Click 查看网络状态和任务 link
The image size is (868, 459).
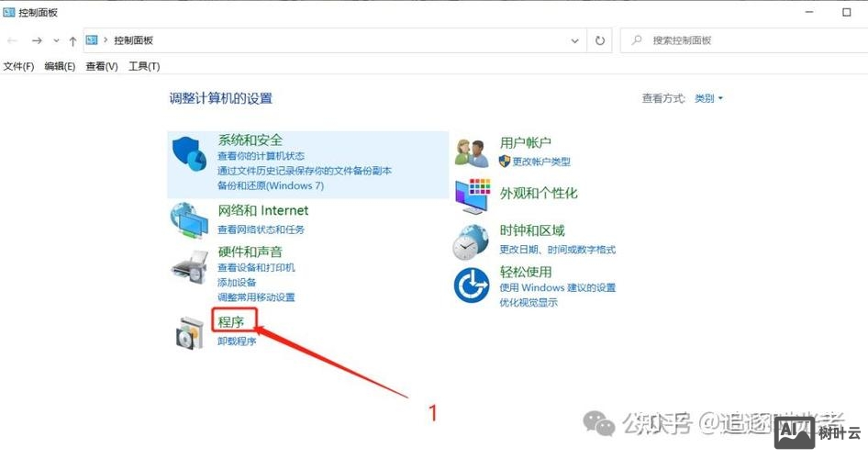click(x=261, y=229)
